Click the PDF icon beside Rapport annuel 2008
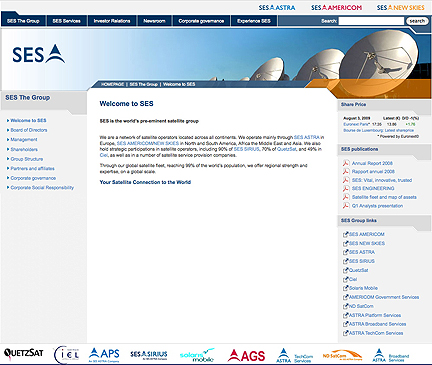Viewport: 432px width, 365px height. [346, 171]
